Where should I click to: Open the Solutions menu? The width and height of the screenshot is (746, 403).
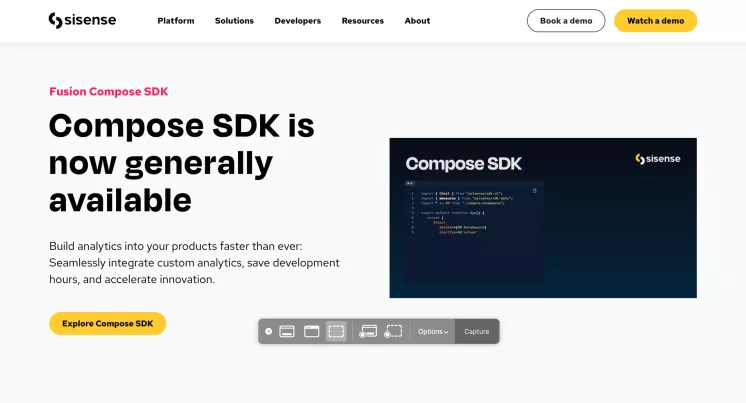(234, 21)
